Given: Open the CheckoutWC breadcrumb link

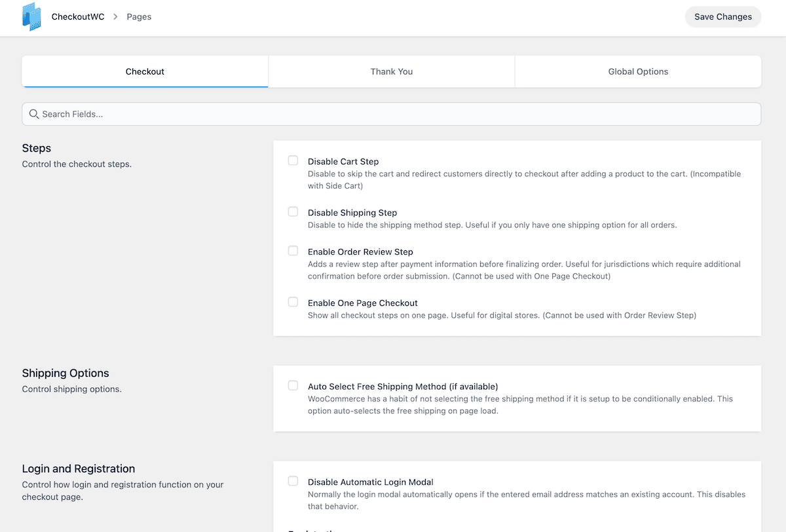Looking at the screenshot, I should [x=77, y=17].
